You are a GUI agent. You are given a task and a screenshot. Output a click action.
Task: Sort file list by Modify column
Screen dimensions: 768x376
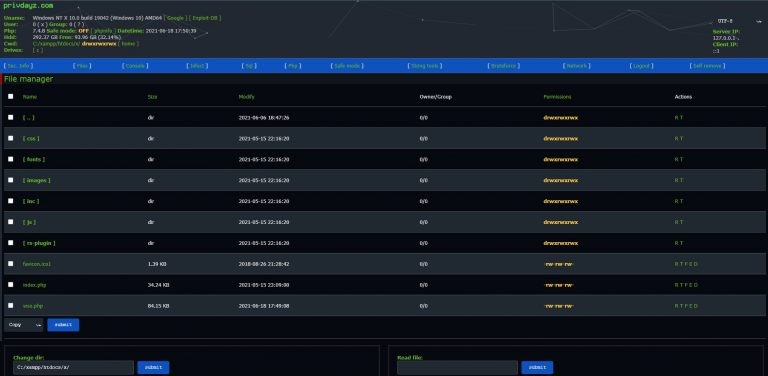pos(246,97)
